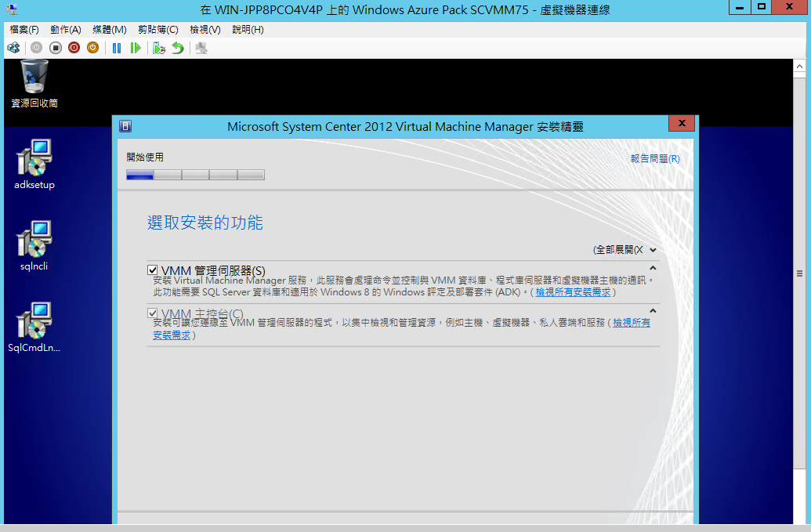Image resolution: width=811 pixels, height=532 pixels.
Task: Click the wizard title 'Microsoft System Center 2012 Virtual Machine Manager 安裝精靈'
Action: (x=406, y=127)
